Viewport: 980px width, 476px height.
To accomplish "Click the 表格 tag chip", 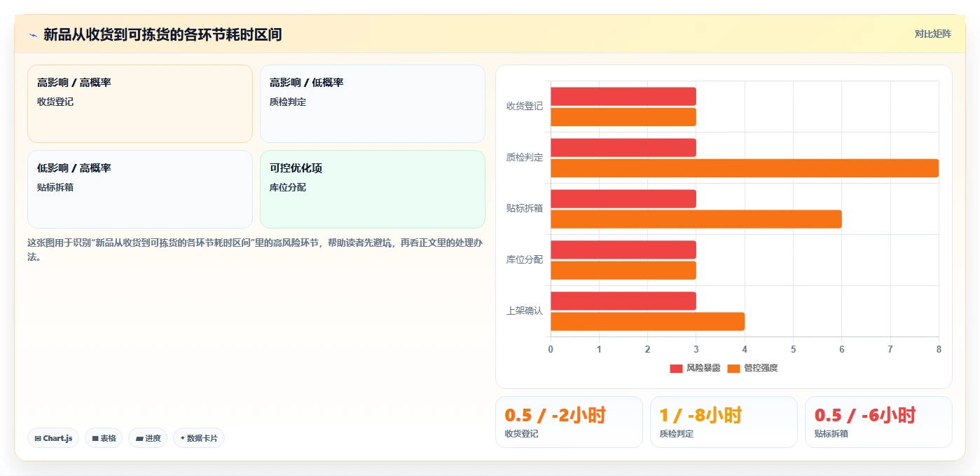I will 104,438.
